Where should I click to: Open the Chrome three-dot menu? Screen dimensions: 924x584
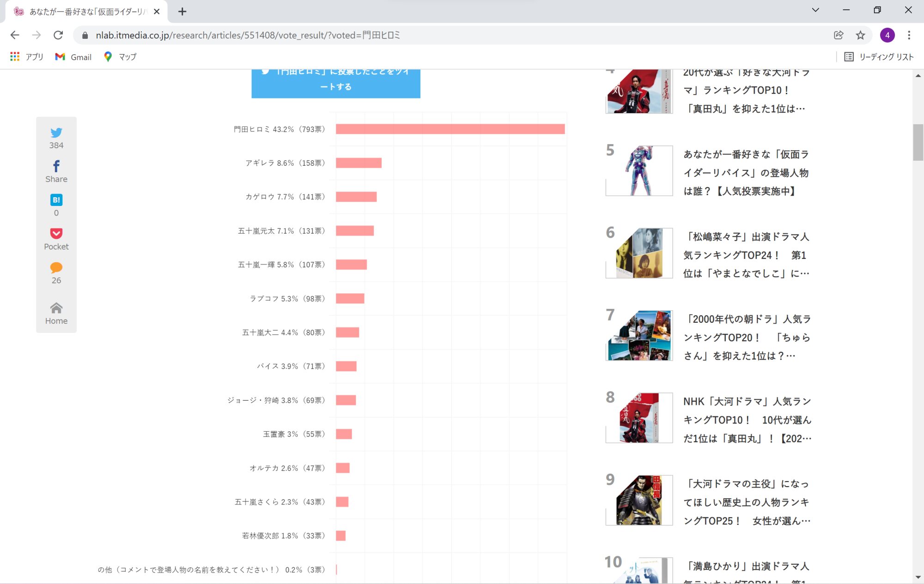pyautogui.click(x=909, y=35)
